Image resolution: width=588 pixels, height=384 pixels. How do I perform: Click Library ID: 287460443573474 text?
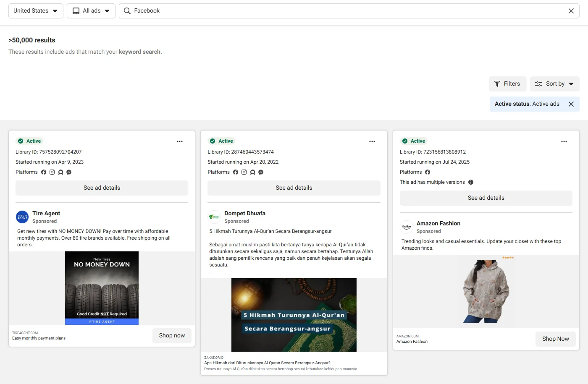241,152
